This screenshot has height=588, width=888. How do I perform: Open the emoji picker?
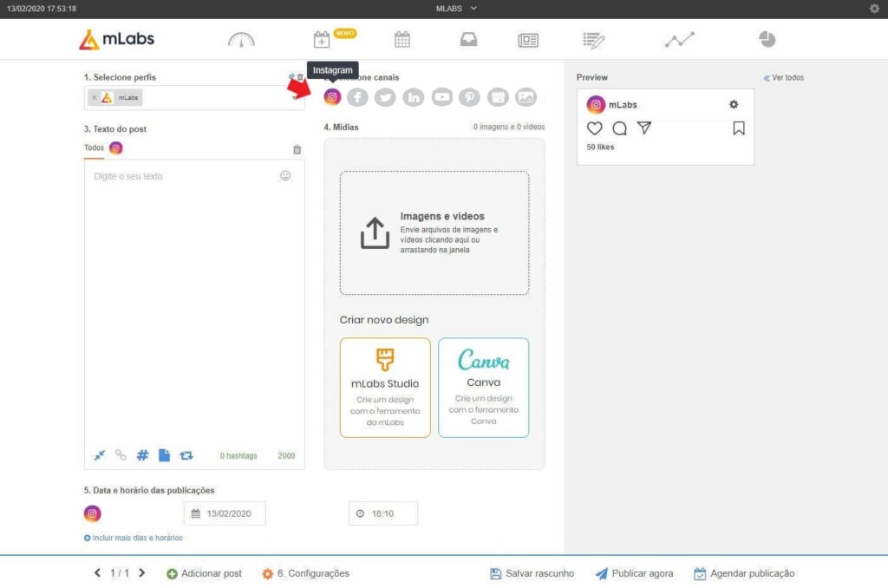(285, 175)
